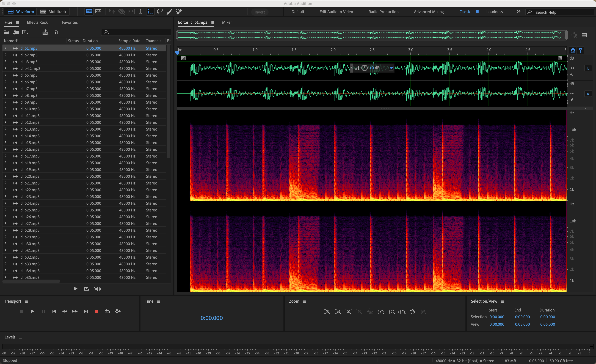The height and width of the screenshot is (364, 596).
Task: Toggle Skip Selection in Transport
Action: coord(118,311)
